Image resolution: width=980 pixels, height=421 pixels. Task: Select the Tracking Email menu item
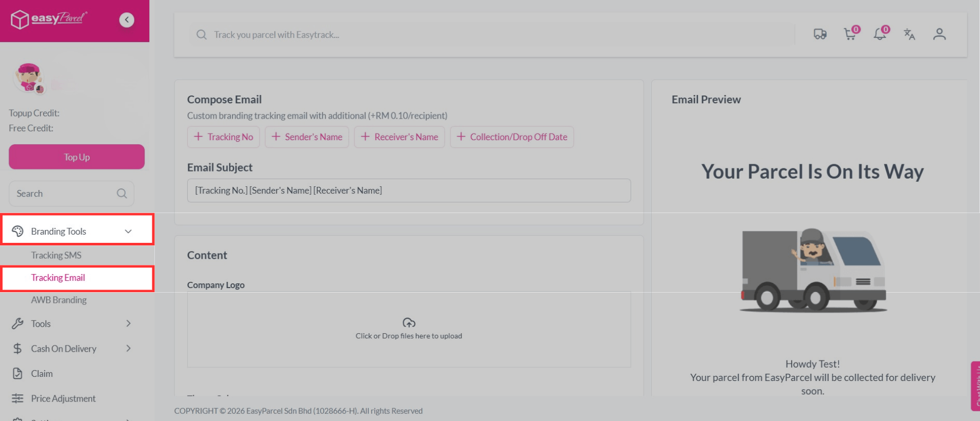coord(58,278)
